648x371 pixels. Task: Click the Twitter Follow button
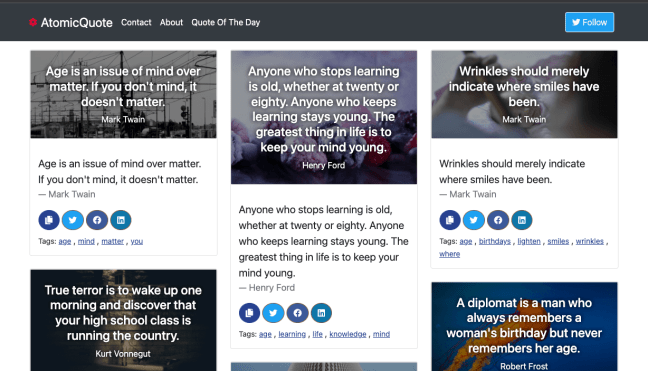[589, 22]
